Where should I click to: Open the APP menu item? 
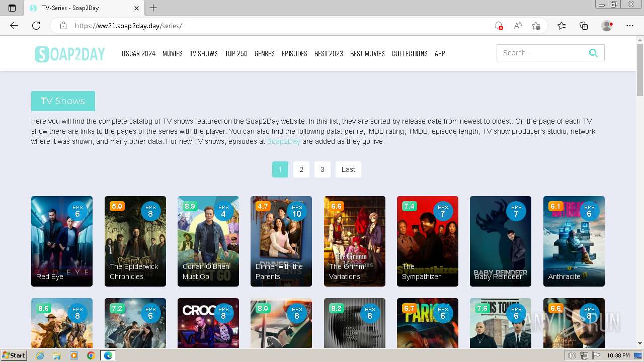(440, 53)
